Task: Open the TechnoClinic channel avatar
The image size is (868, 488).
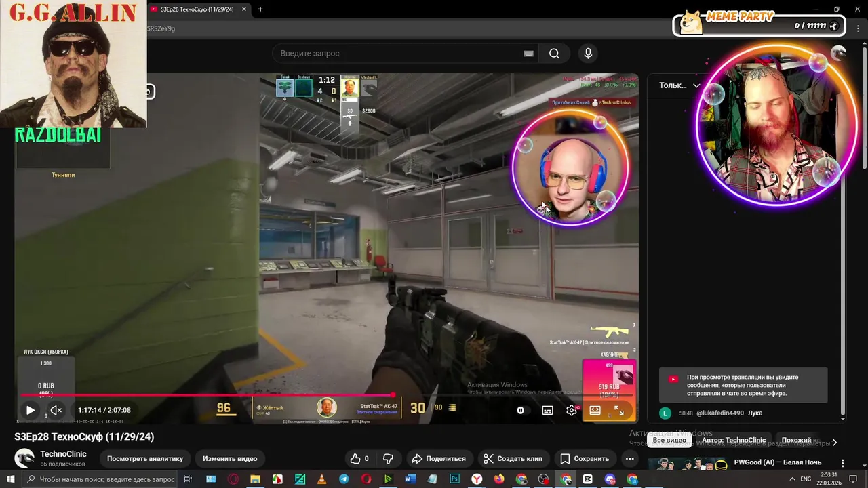Action: [24, 458]
